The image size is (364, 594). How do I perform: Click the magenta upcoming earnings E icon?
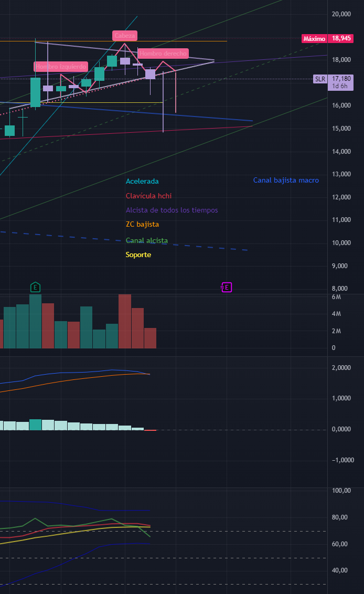(x=226, y=287)
